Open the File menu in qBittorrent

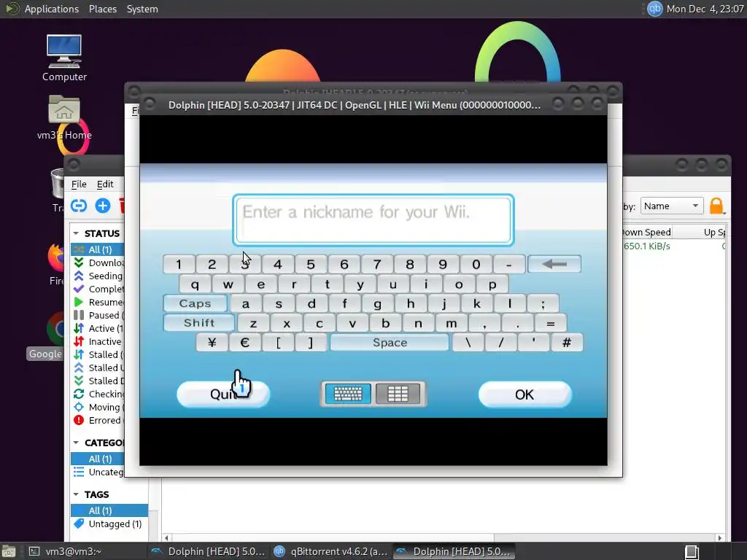[79, 184]
